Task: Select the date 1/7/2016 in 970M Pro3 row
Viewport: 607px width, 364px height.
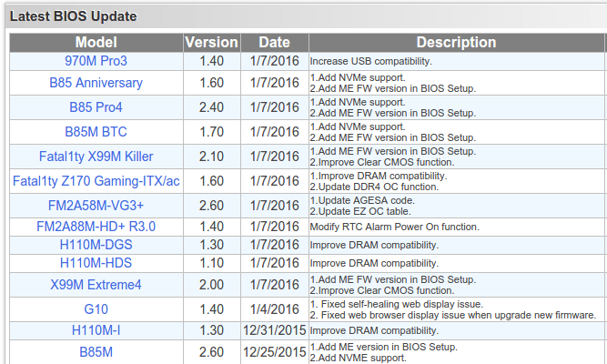Action: (275, 61)
